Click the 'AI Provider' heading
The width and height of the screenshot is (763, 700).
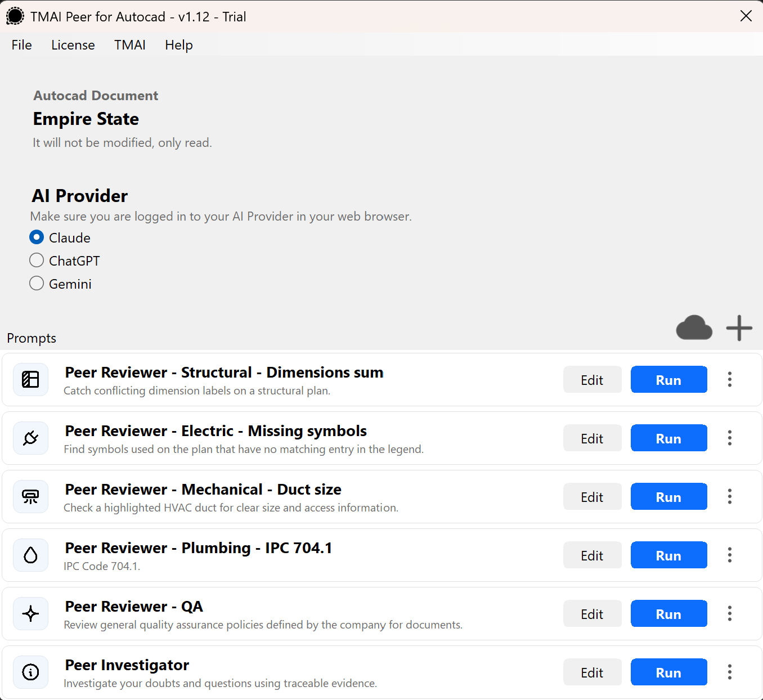(80, 196)
